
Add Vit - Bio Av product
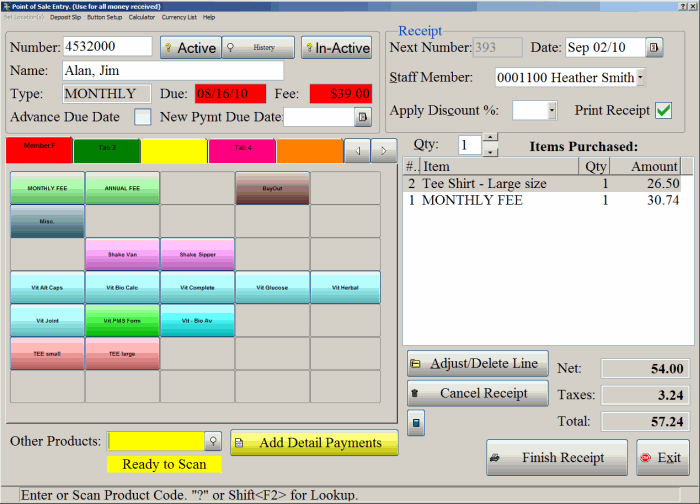pyautogui.click(x=197, y=321)
